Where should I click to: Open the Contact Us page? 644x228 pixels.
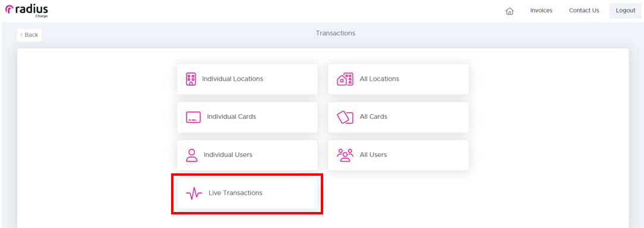584,11
